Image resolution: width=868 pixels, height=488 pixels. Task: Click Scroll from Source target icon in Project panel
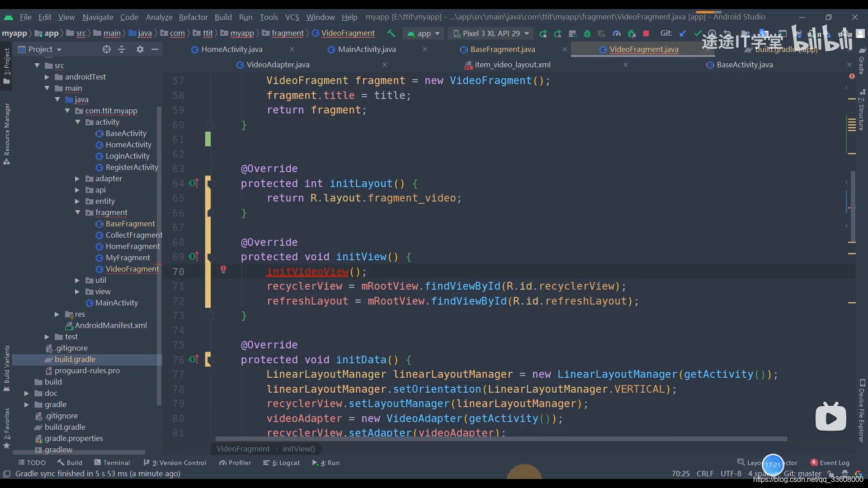click(107, 49)
